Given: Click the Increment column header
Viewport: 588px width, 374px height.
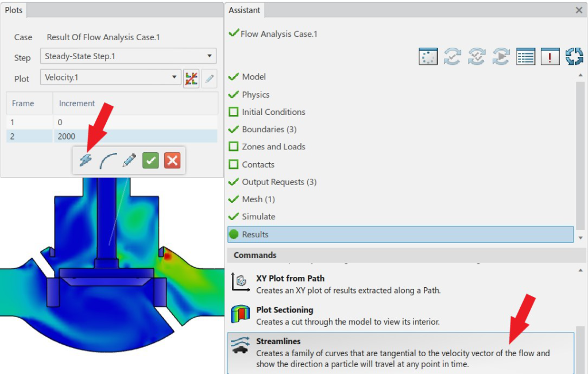Looking at the screenshot, I should (x=136, y=103).
